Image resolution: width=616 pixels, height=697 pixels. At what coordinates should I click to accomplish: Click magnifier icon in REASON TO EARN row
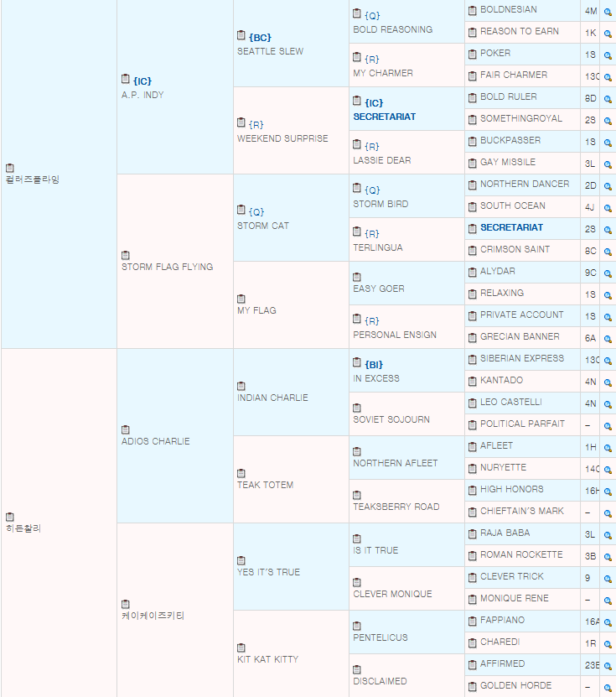tap(608, 34)
